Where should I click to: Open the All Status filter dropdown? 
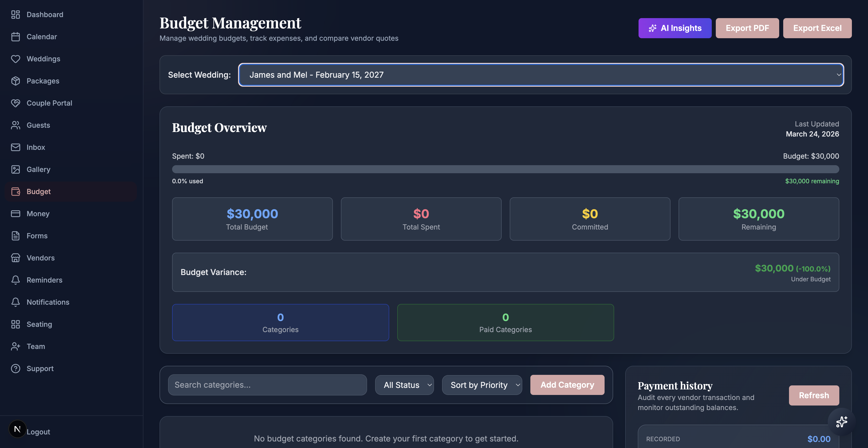click(x=404, y=385)
